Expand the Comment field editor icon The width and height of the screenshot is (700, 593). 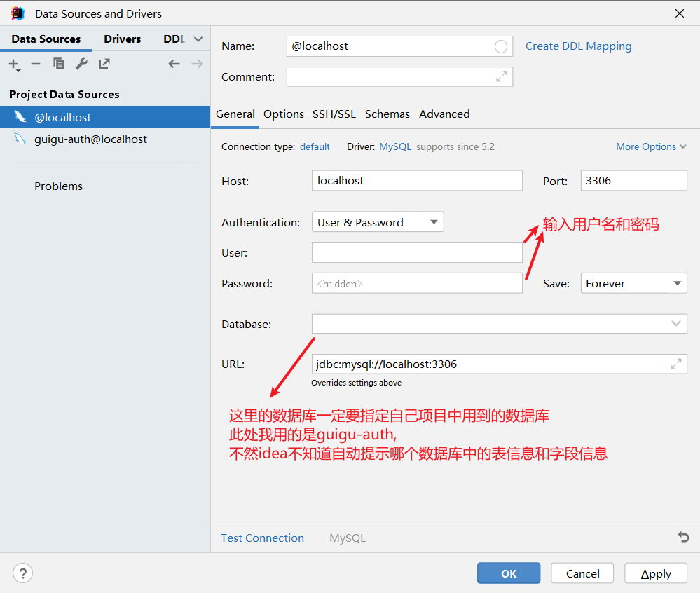501,76
